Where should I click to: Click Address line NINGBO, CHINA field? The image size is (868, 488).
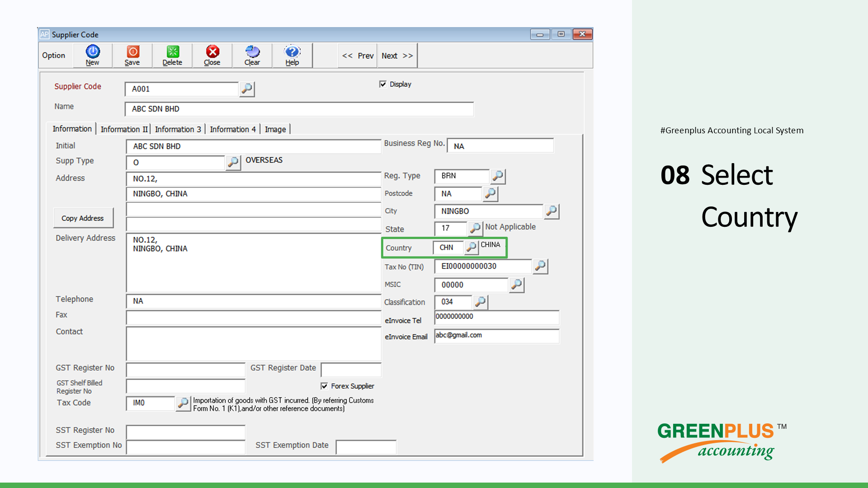tap(254, 194)
